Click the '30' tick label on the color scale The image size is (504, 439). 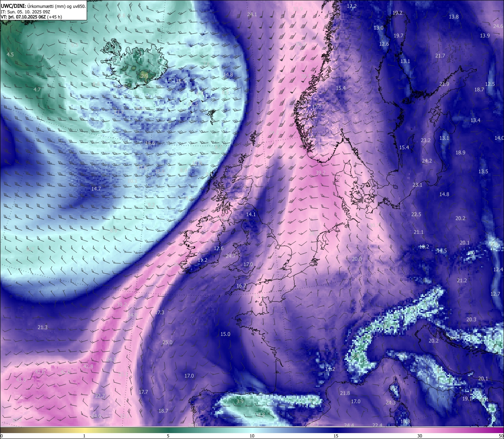[420, 436]
